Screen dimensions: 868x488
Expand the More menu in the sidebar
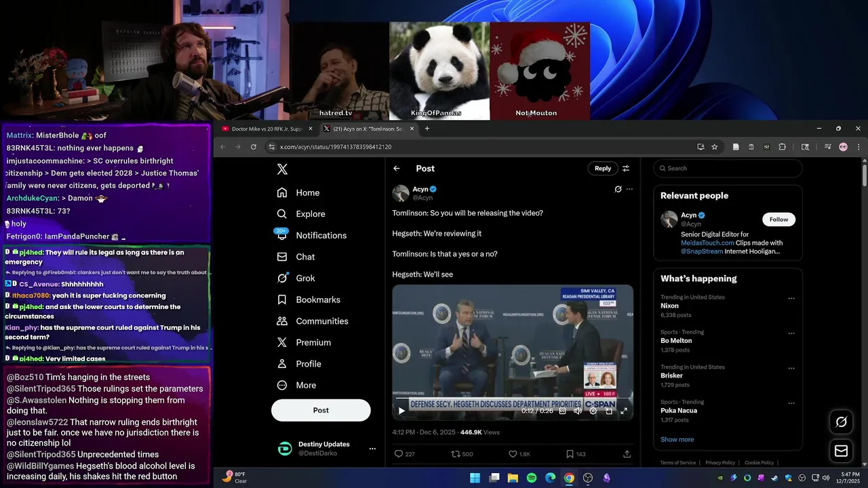pos(297,385)
